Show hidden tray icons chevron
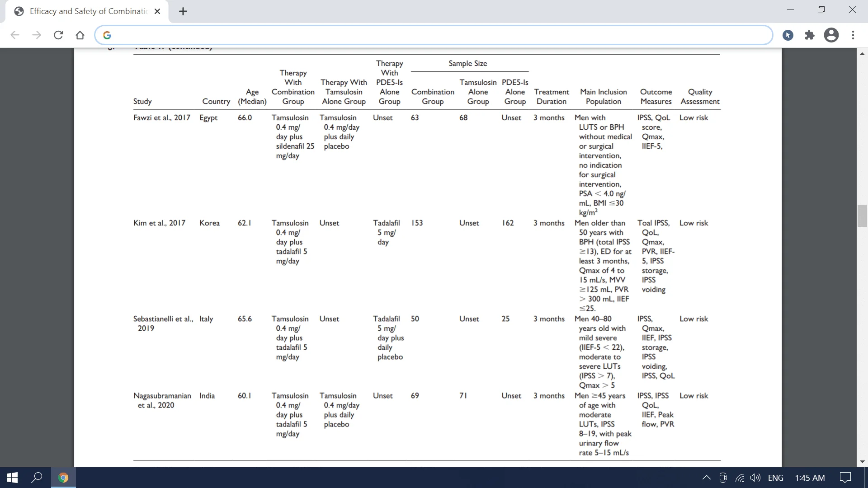Screen dimensions: 868x488 tap(706, 478)
